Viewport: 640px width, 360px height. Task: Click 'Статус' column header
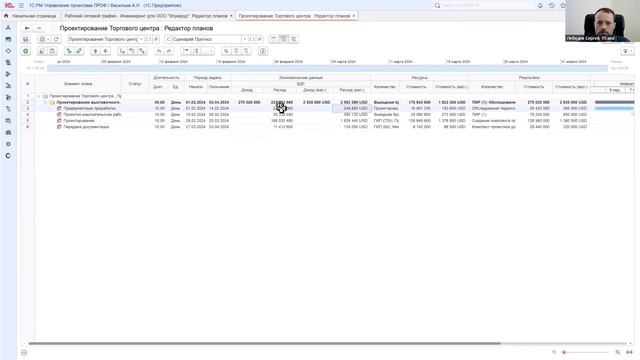(135, 84)
